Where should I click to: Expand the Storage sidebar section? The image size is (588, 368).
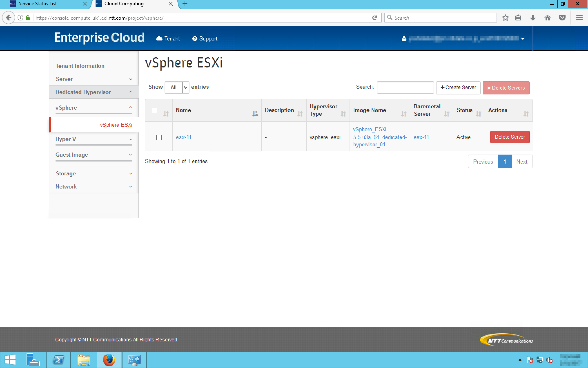click(94, 174)
